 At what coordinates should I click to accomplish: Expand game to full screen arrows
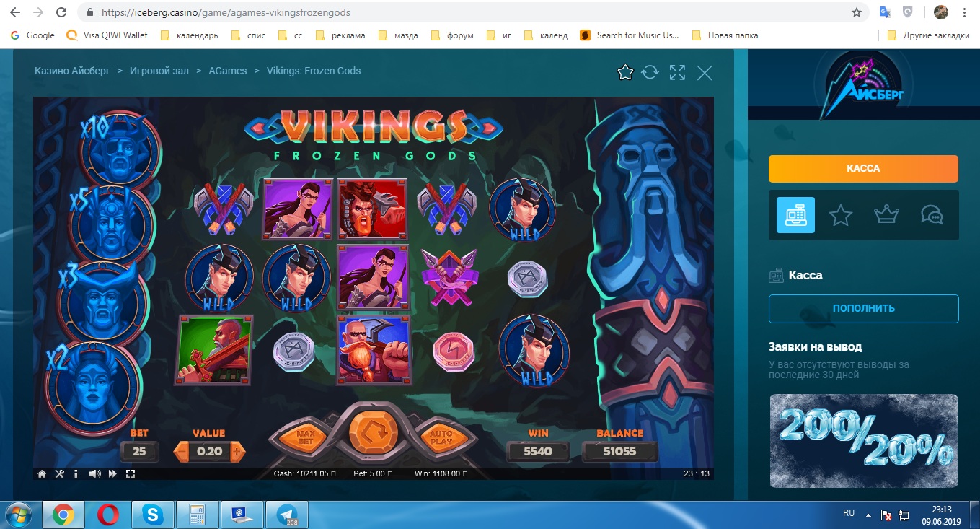point(677,72)
